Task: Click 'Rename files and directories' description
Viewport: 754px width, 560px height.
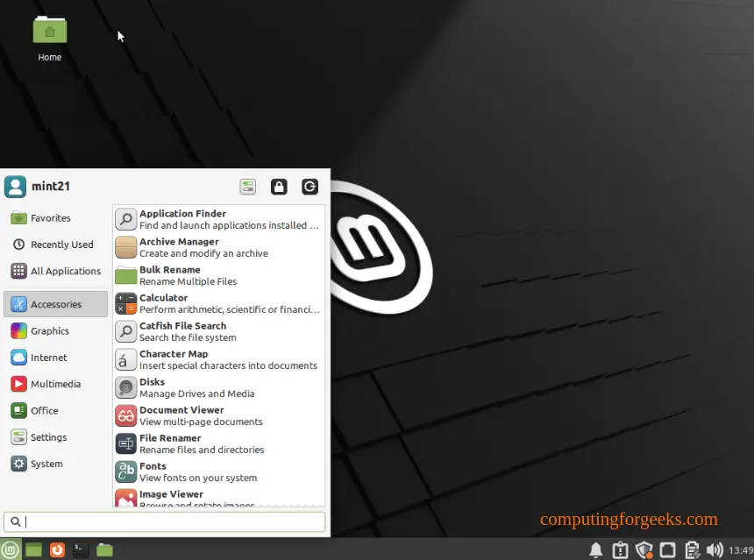Action: 202,450
